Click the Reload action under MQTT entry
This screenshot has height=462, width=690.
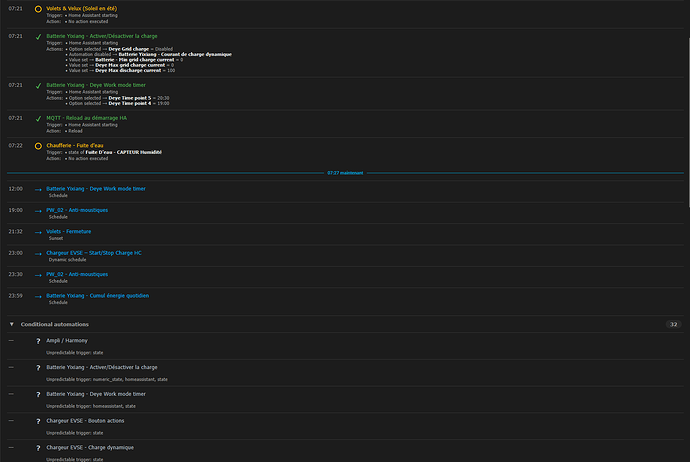click(x=75, y=131)
